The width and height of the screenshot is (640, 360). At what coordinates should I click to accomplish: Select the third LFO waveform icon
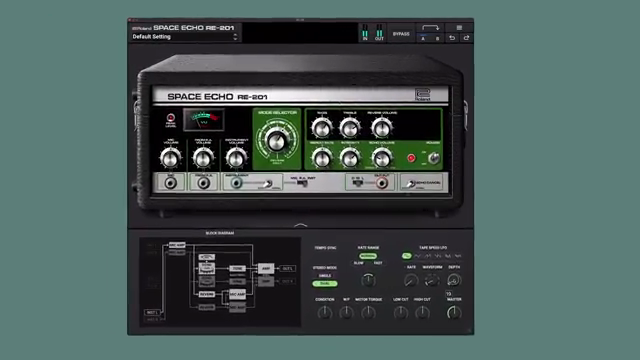tap(428, 256)
